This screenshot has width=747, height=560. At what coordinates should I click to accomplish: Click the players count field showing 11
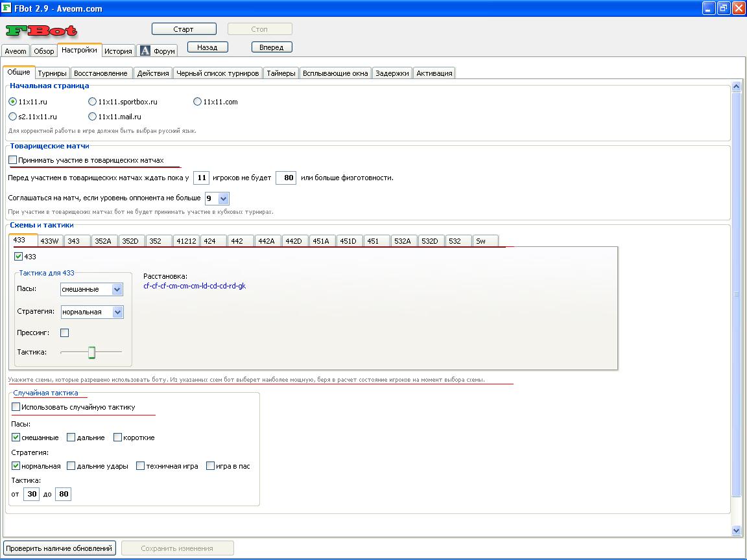tap(201, 178)
